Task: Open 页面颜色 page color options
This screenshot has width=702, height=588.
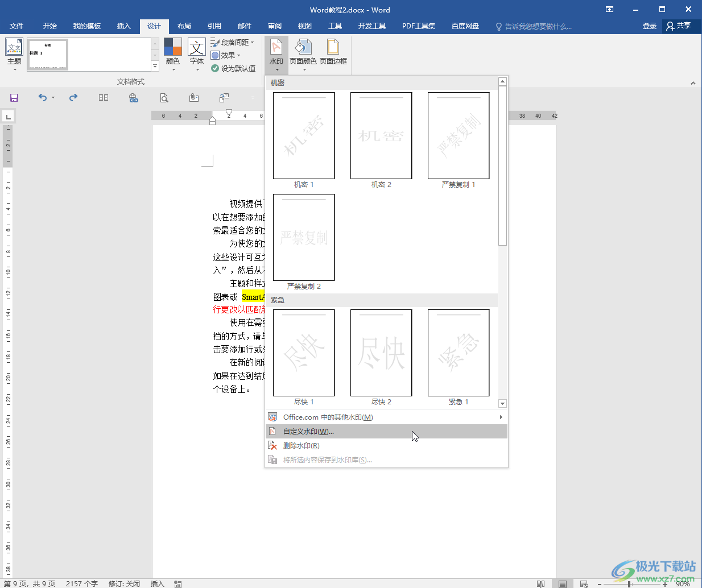Action: (x=303, y=55)
